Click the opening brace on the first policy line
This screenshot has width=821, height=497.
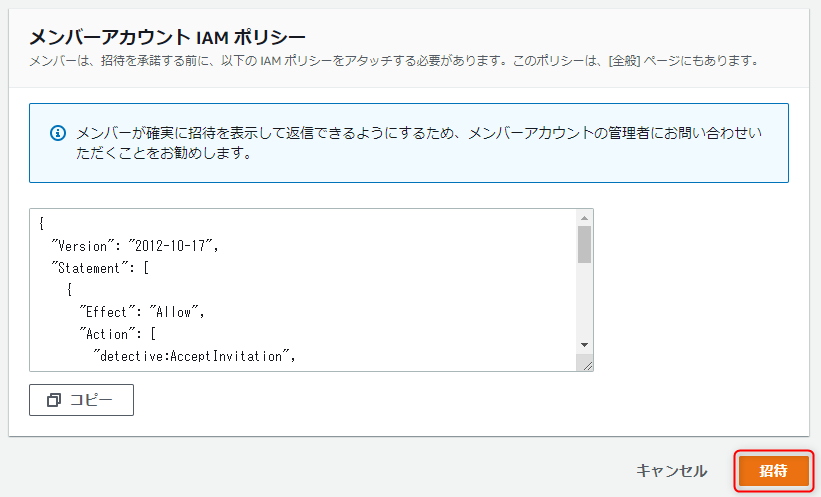click(41, 223)
